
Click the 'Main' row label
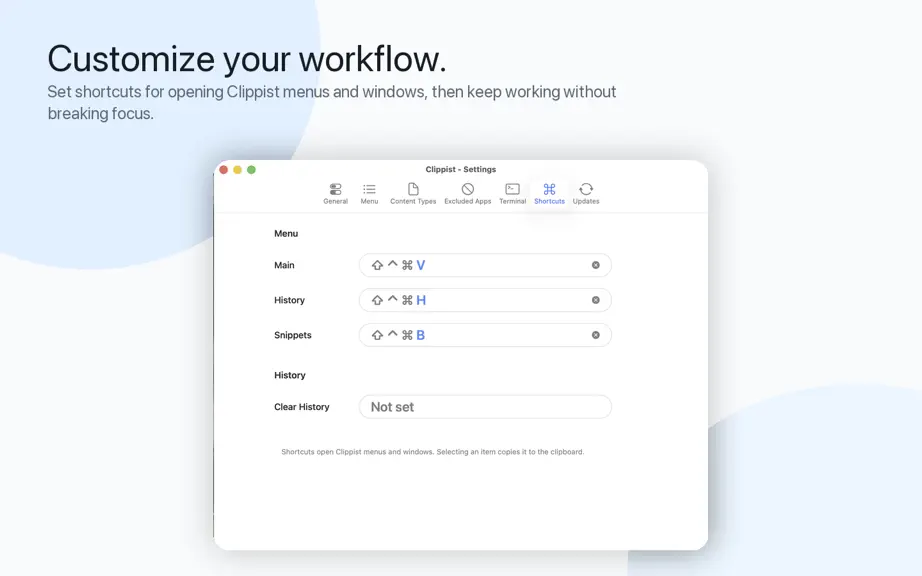(284, 265)
